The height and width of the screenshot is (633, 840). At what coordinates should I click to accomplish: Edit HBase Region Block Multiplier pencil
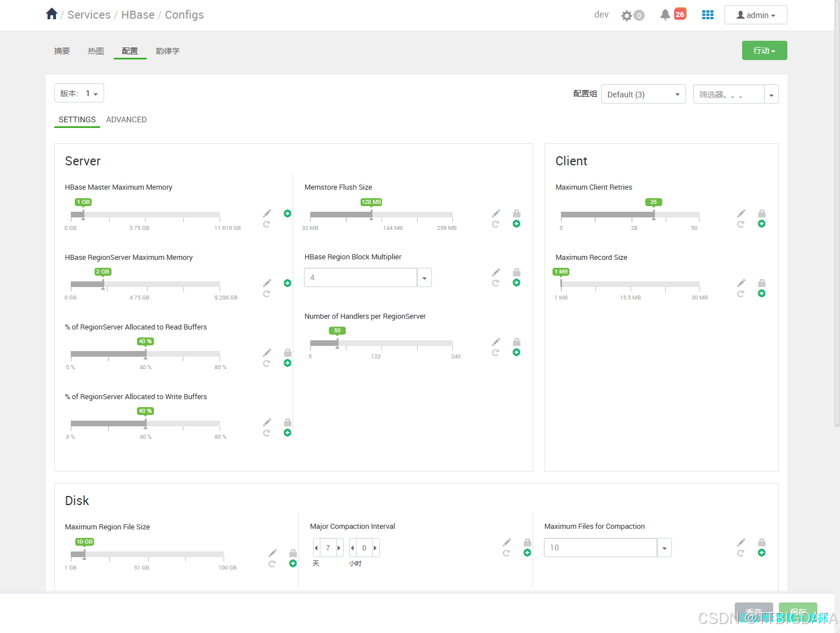tap(496, 272)
